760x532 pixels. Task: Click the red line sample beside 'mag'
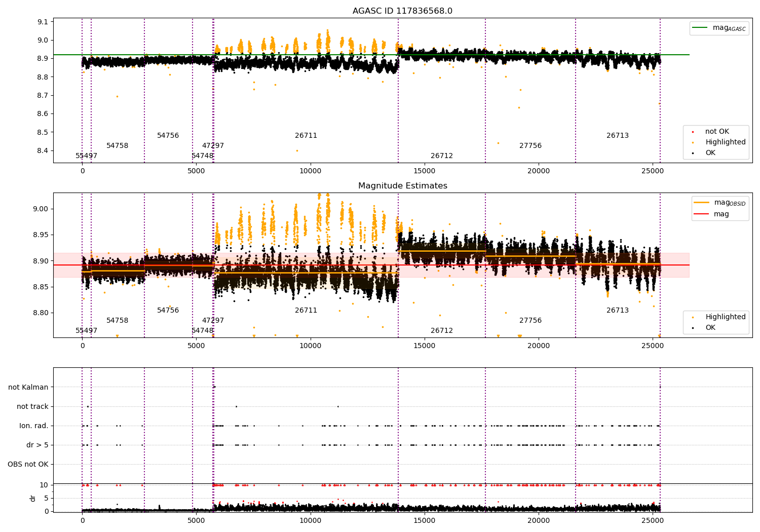point(702,214)
